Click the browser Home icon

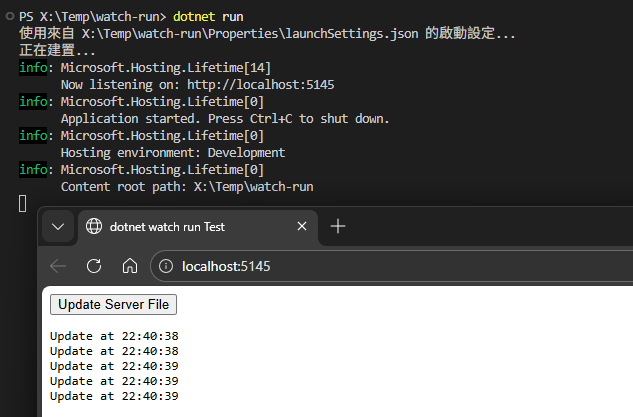point(129,266)
